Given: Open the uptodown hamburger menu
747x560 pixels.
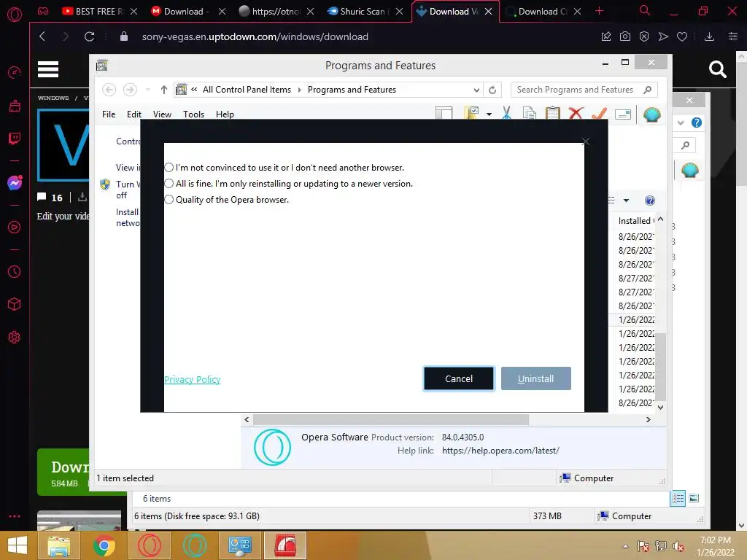Looking at the screenshot, I should coord(48,69).
